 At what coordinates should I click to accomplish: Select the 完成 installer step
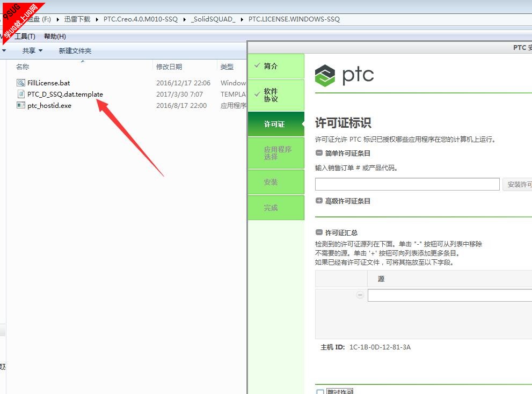point(276,208)
